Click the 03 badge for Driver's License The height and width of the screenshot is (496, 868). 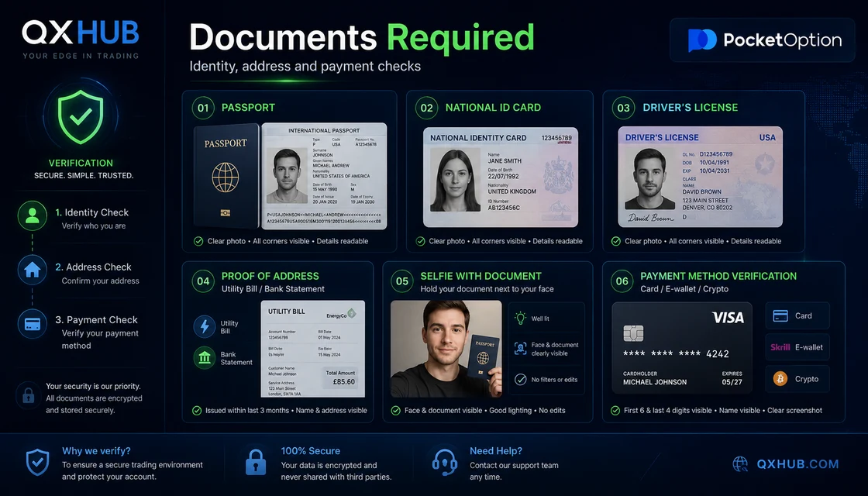tap(623, 108)
